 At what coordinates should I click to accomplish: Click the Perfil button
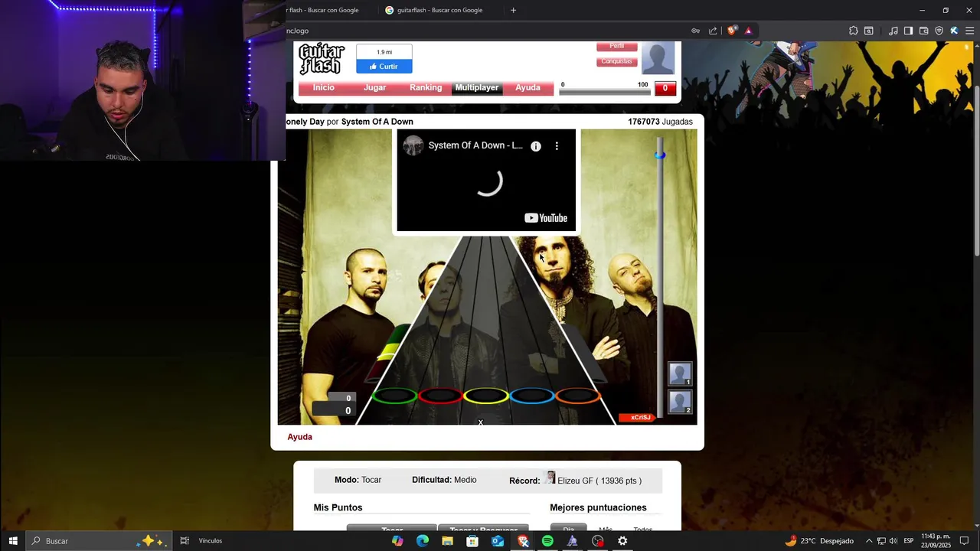point(617,47)
